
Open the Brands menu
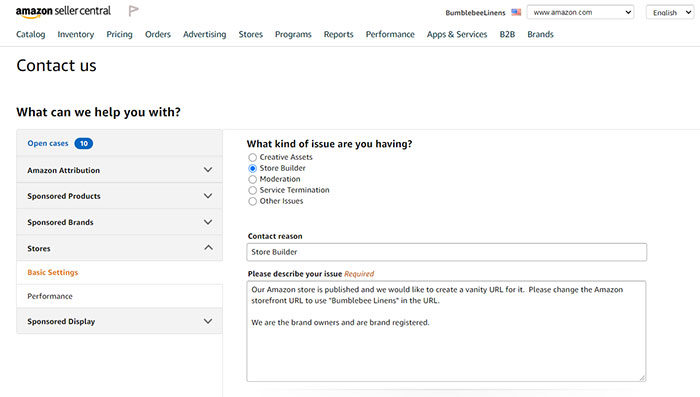point(540,34)
